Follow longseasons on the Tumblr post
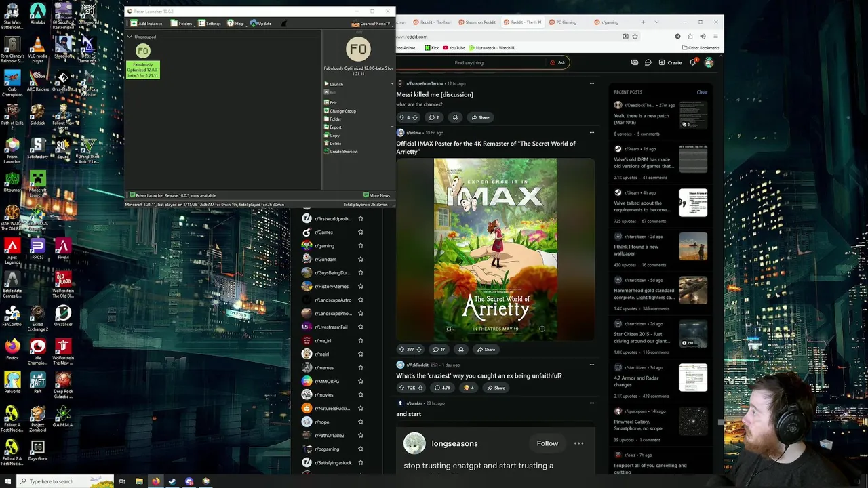 point(547,443)
